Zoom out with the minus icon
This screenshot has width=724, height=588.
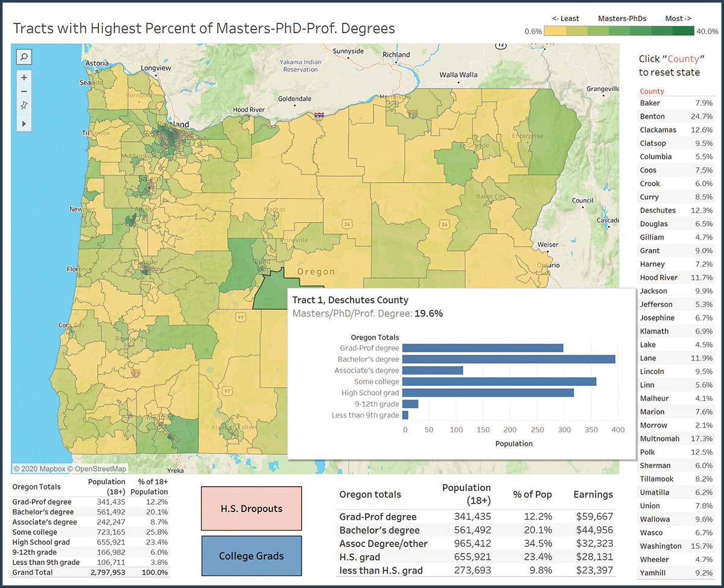24,92
